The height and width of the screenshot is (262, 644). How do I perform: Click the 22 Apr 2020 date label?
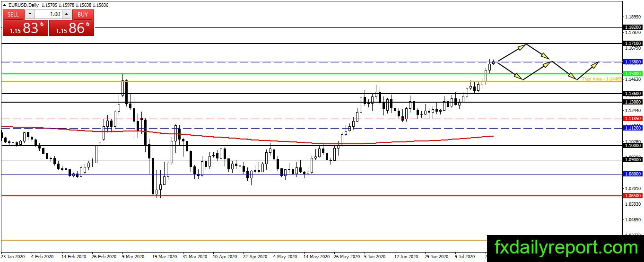[255, 257]
